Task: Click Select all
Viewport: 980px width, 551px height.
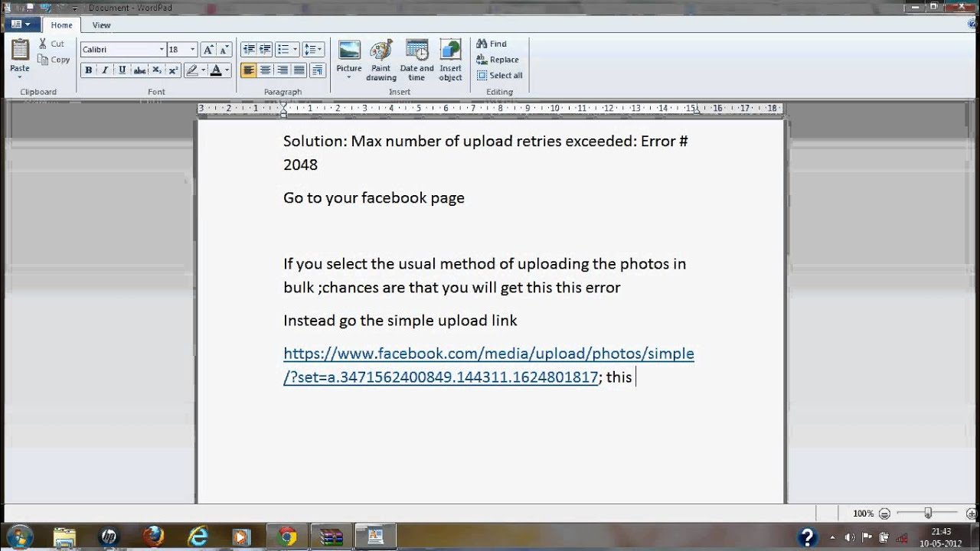Action: pos(499,75)
